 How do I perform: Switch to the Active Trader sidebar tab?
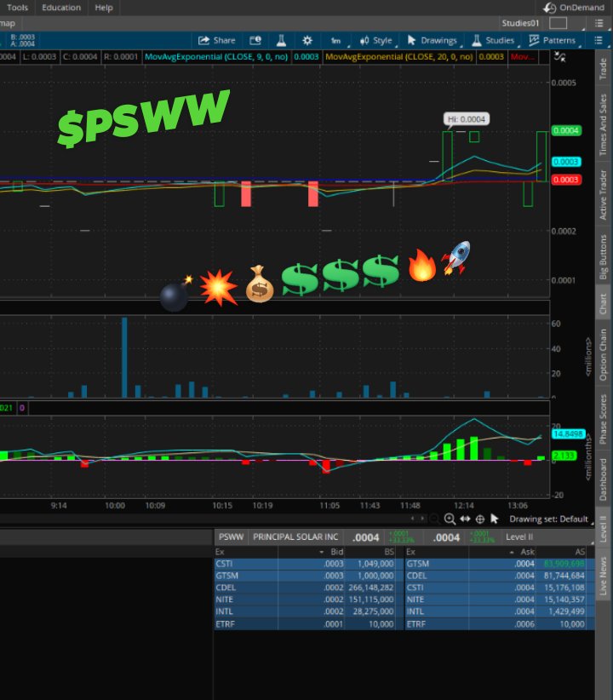click(603, 195)
